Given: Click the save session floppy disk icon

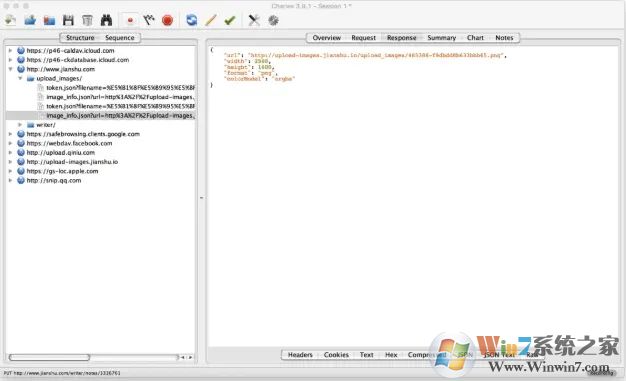Looking at the screenshot, I should (x=68, y=20).
